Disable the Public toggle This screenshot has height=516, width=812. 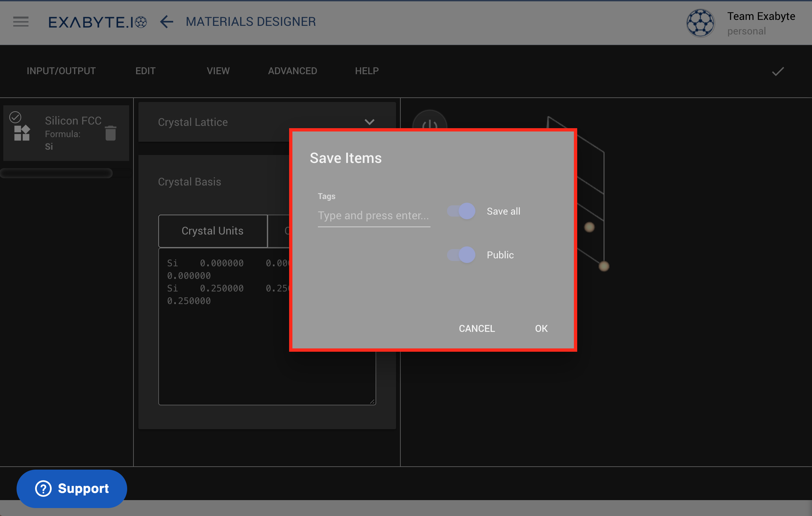(461, 255)
